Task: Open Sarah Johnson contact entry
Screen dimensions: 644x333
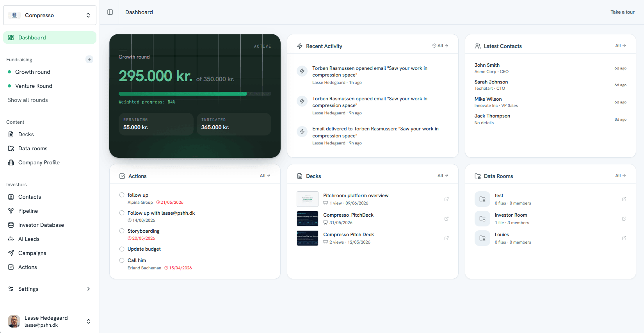Action: click(550, 85)
